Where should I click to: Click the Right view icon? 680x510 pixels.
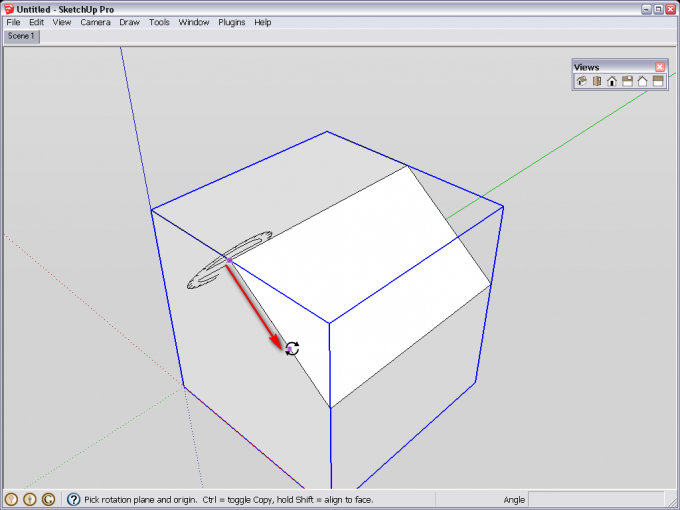627,82
